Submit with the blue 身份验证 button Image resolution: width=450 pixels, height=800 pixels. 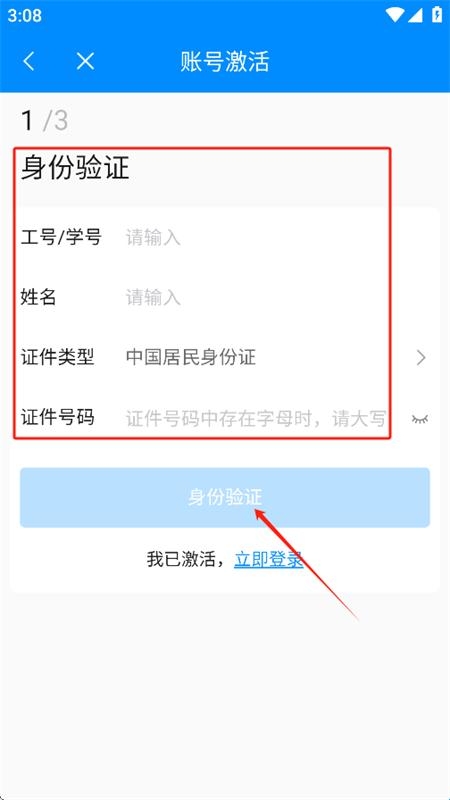point(225,497)
